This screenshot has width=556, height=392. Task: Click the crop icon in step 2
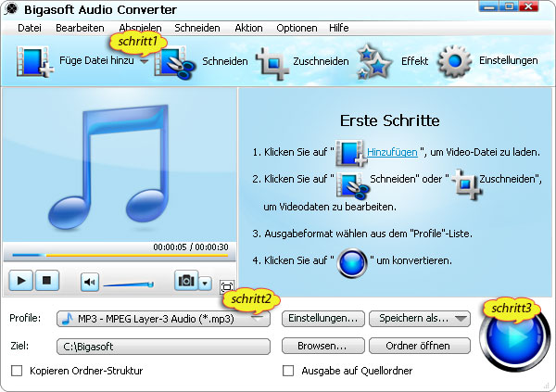(x=467, y=183)
